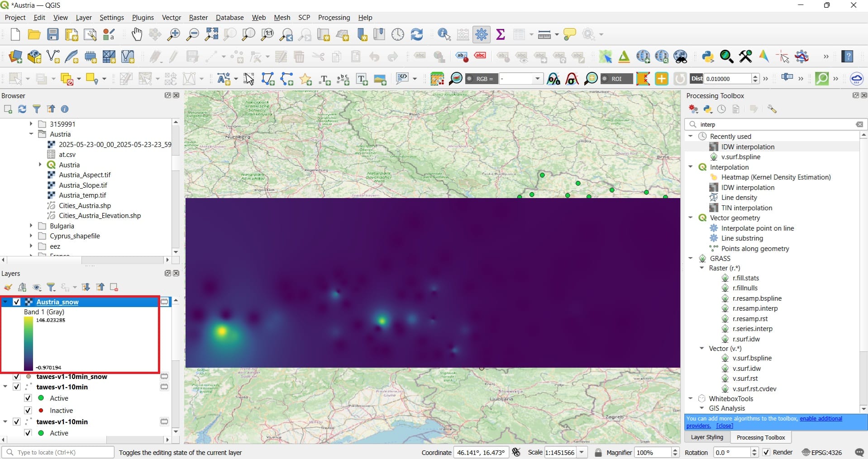Open the Processing menu

coord(334,17)
